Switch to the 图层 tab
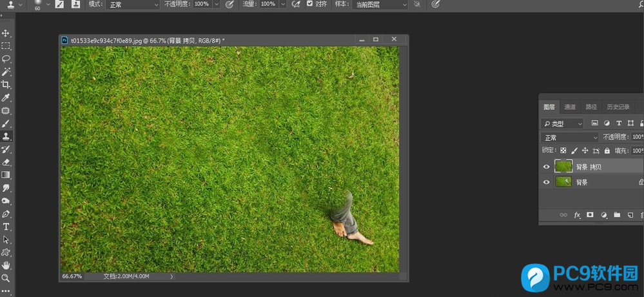This screenshot has height=297, width=644. pos(549,107)
